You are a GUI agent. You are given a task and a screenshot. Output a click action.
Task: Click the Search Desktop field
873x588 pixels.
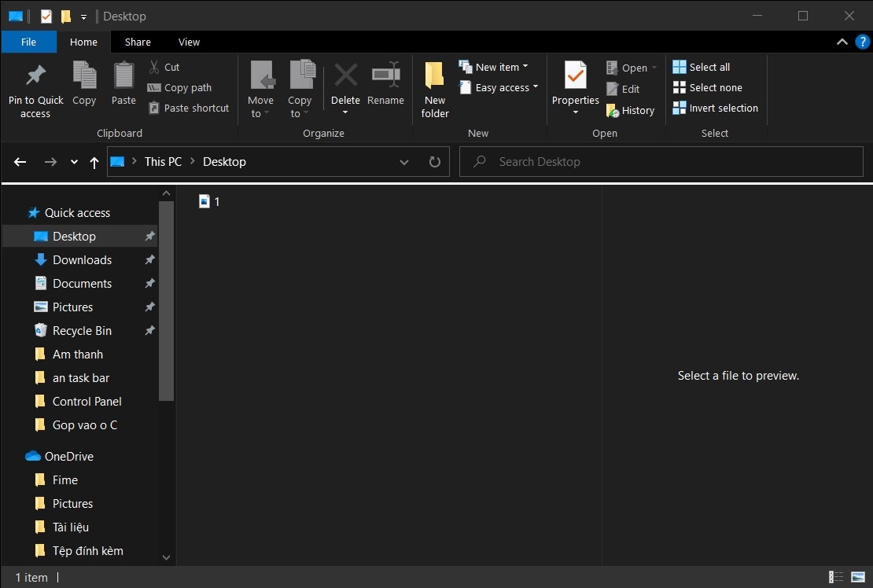pos(661,162)
